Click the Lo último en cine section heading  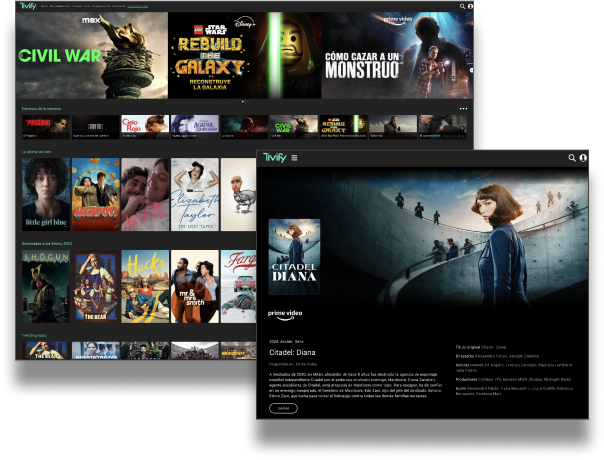coord(36,152)
